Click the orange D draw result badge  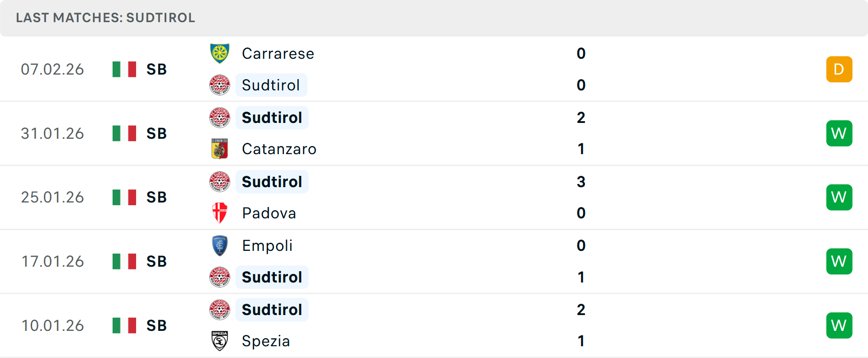(x=839, y=69)
